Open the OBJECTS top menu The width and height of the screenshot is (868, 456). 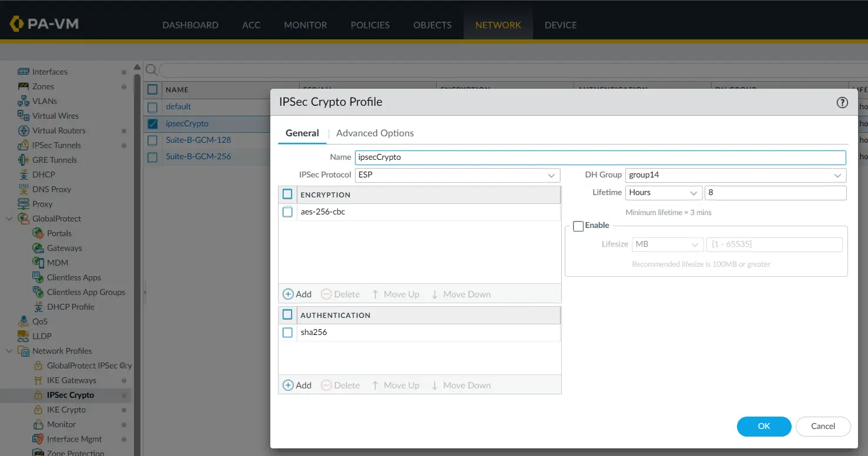[x=433, y=25]
